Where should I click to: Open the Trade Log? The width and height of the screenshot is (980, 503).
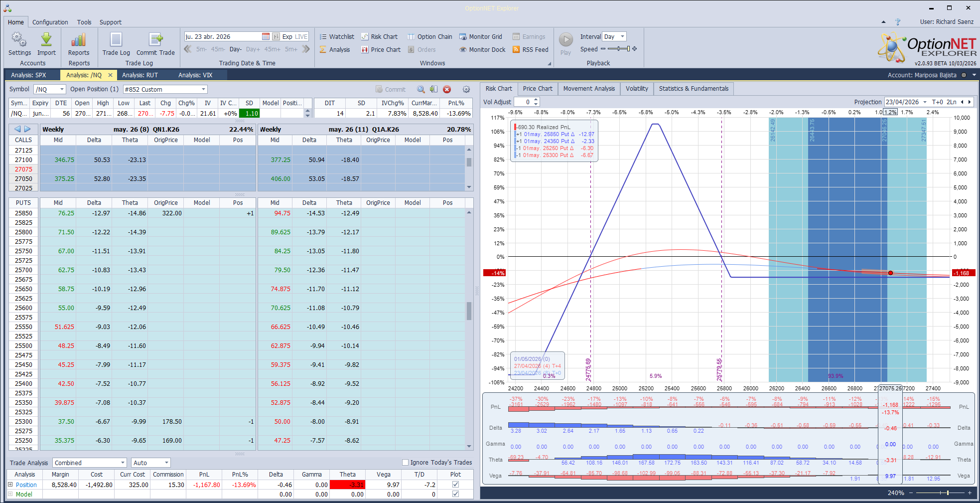[116, 44]
